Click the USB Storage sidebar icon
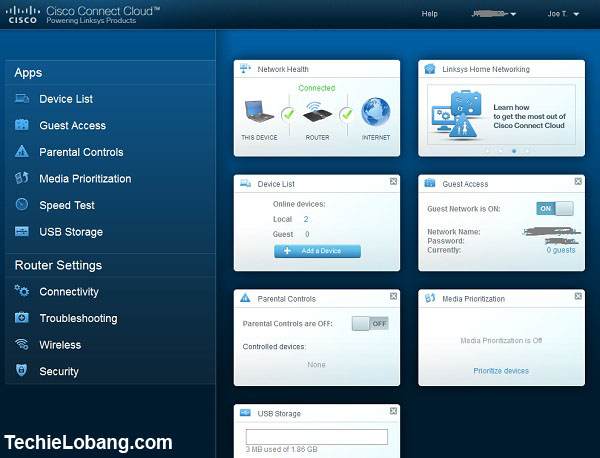Screen dimensions: 600x458 click(x=21, y=231)
